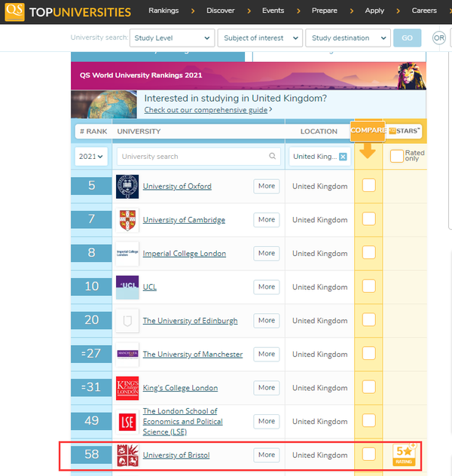The image size is (452, 476).
Task: Click the University of Oxford crest logo
Action: tap(127, 186)
